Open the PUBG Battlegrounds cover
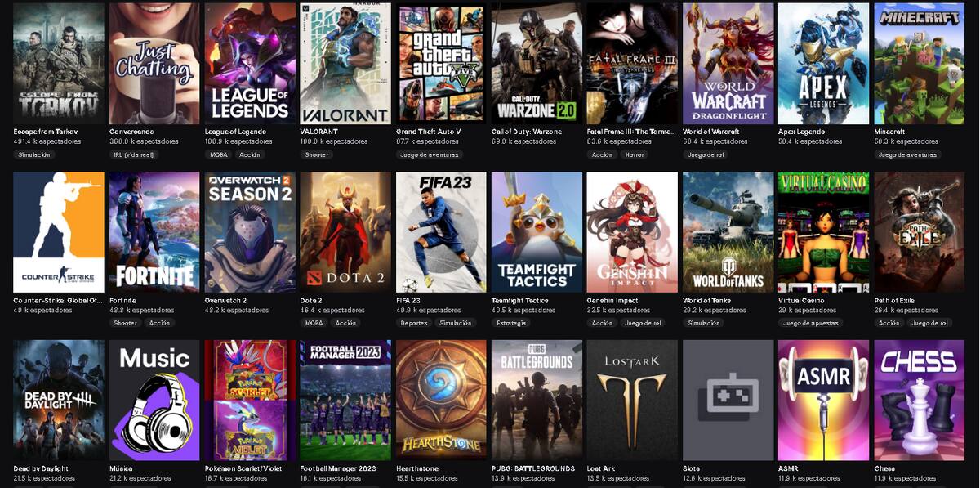Screen dimensions: 980x488 coord(537,401)
